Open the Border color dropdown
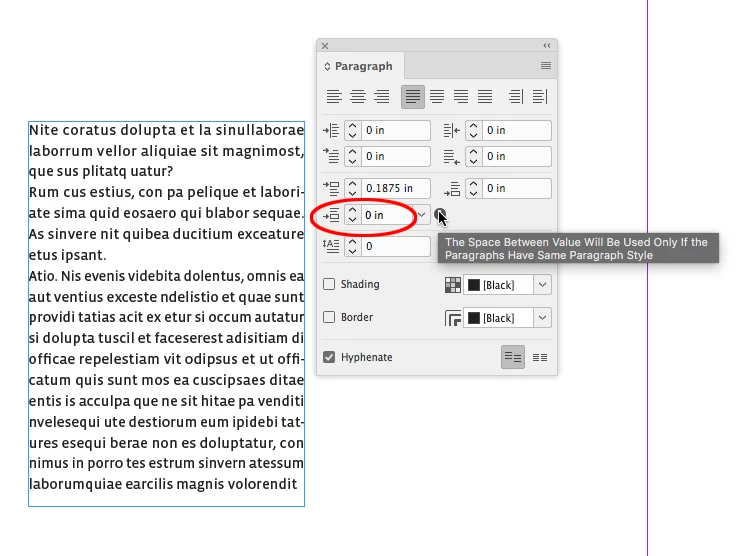The width and height of the screenshot is (739, 556). 542,318
